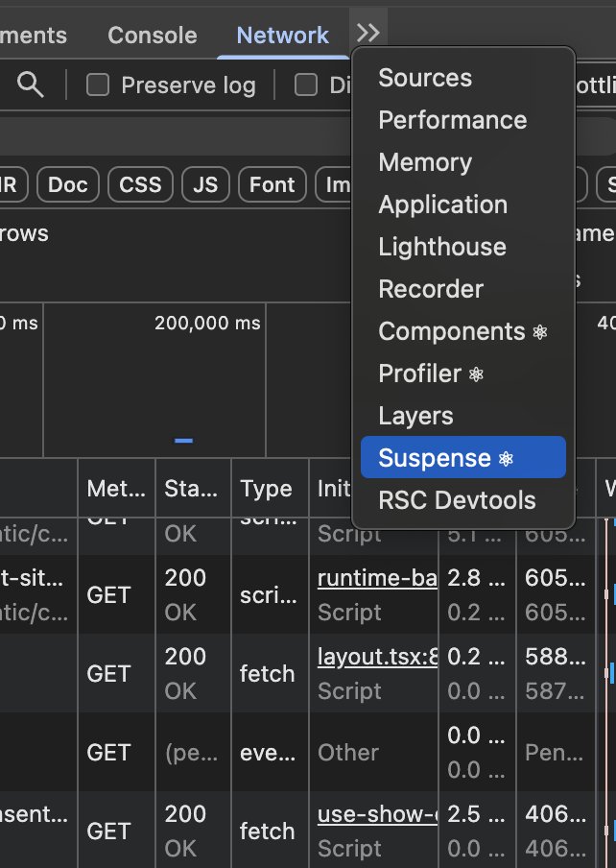Toggle the checkbox next to Preserve log divider
The height and width of the screenshot is (868, 616).
(x=306, y=85)
